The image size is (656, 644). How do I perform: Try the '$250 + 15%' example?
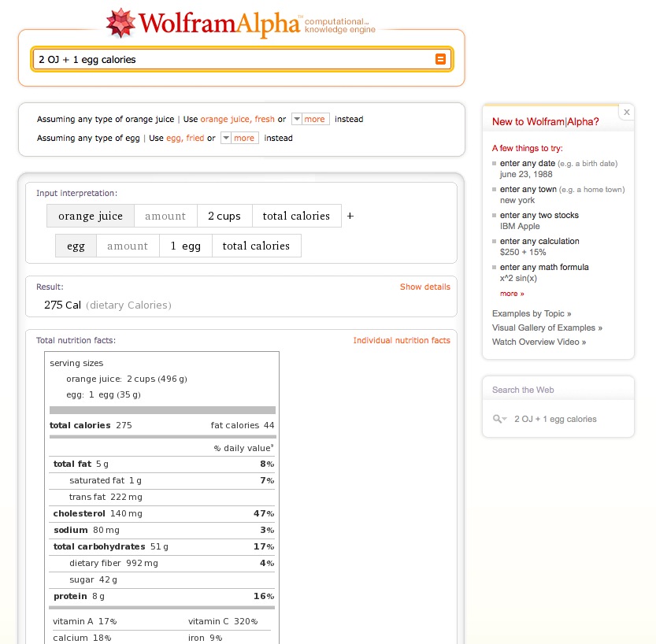coord(523,252)
